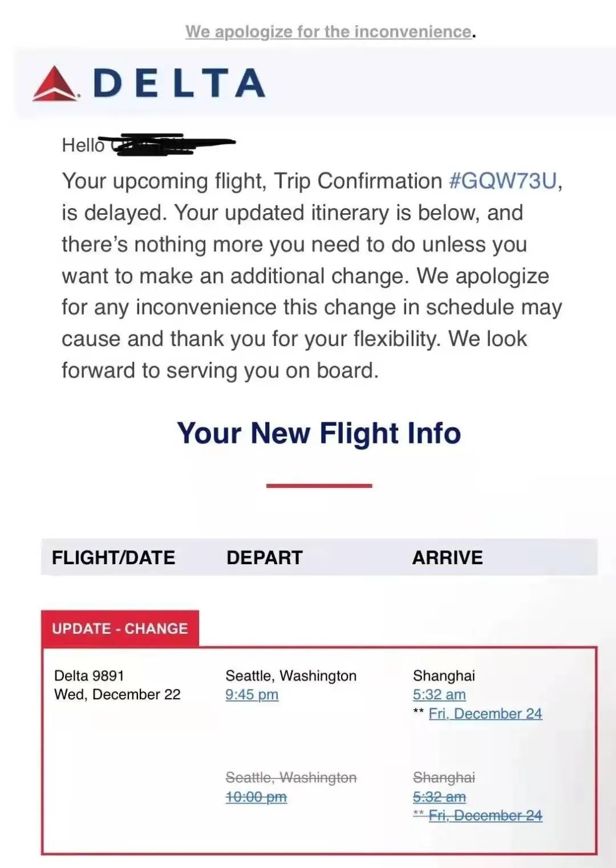Click non-struck Seattle, Washington departure city
Screen dimensions: 616x868
[x=291, y=675]
